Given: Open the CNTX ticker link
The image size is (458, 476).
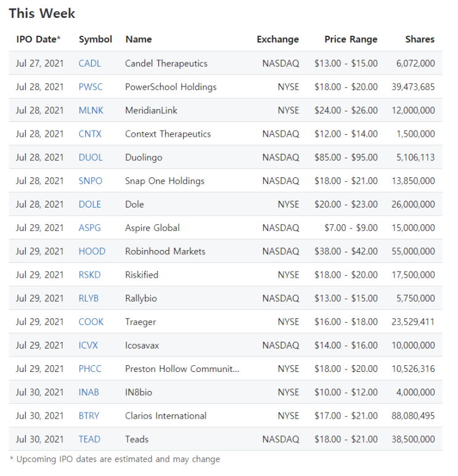Looking at the screenshot, I should click(x=90, y=134).
